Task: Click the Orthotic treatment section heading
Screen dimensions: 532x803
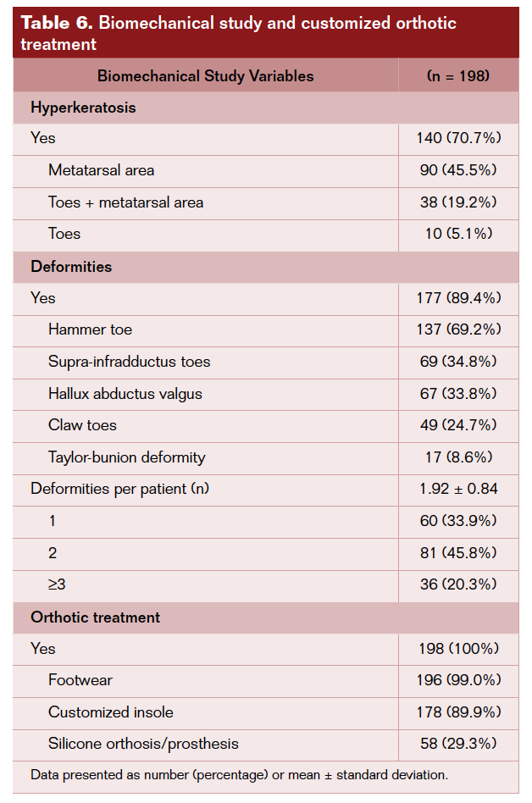Action: tap(95, 617)
